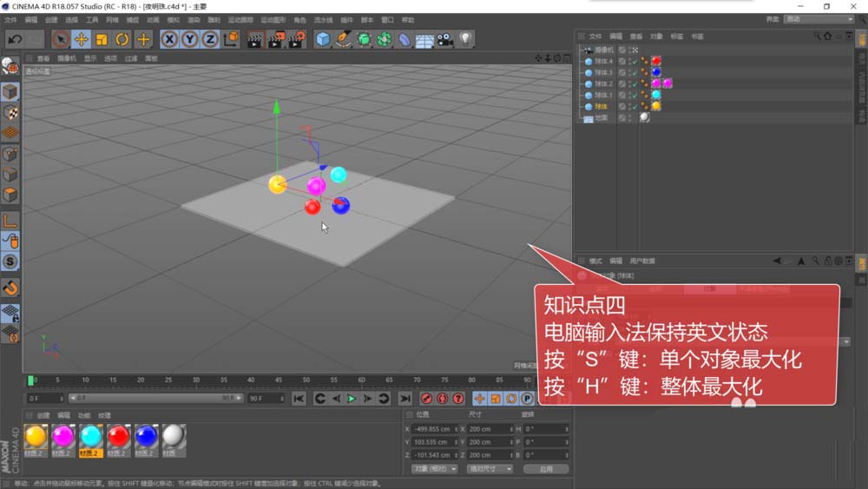
Task: Open Object Manager 标签 menu
Action: (x=677, y=36)
